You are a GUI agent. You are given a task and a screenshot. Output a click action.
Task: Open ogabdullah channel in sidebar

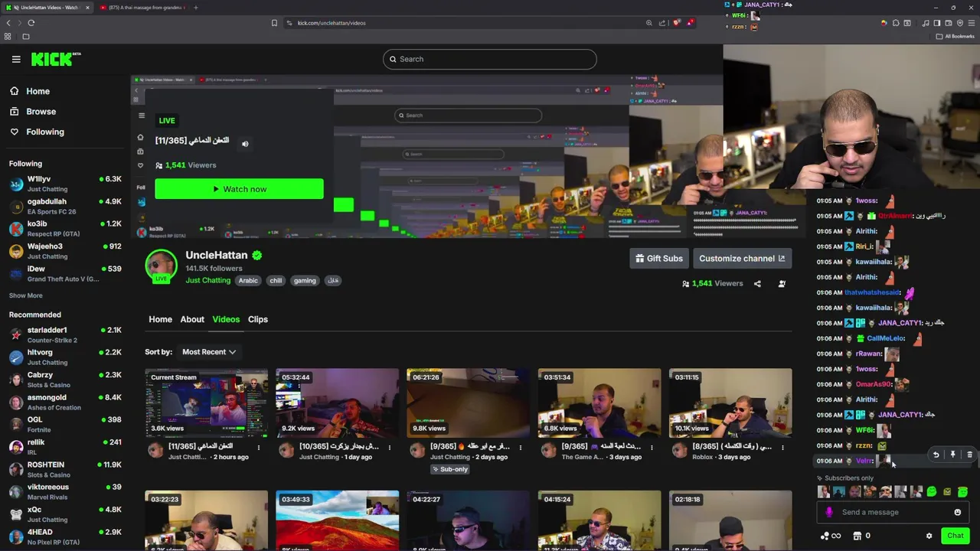pos(65,207)
